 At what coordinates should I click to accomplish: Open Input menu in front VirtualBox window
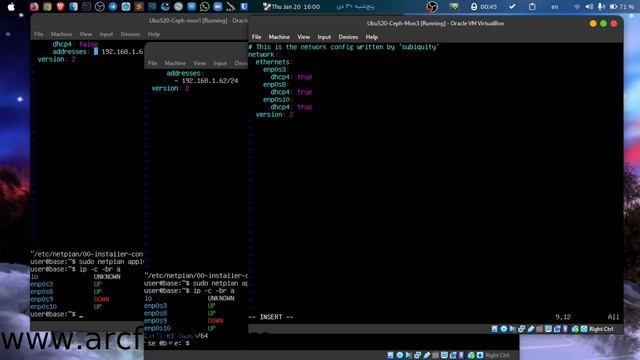coord(324,37)
